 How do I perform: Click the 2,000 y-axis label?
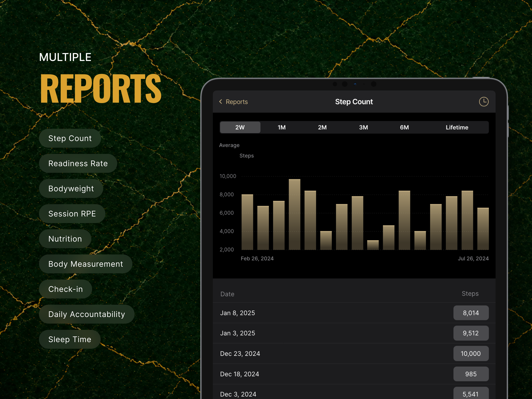[x=226, y=250]
